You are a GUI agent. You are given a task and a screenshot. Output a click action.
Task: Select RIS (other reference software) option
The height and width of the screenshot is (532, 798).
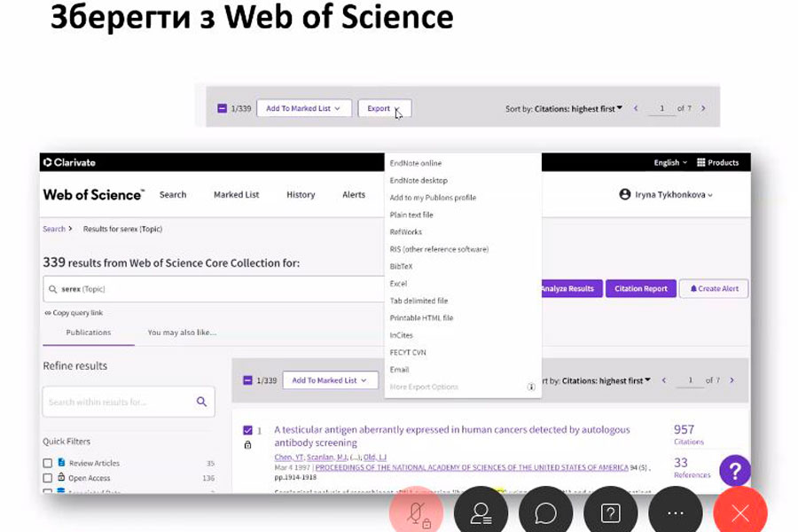[x=439, y=249]
